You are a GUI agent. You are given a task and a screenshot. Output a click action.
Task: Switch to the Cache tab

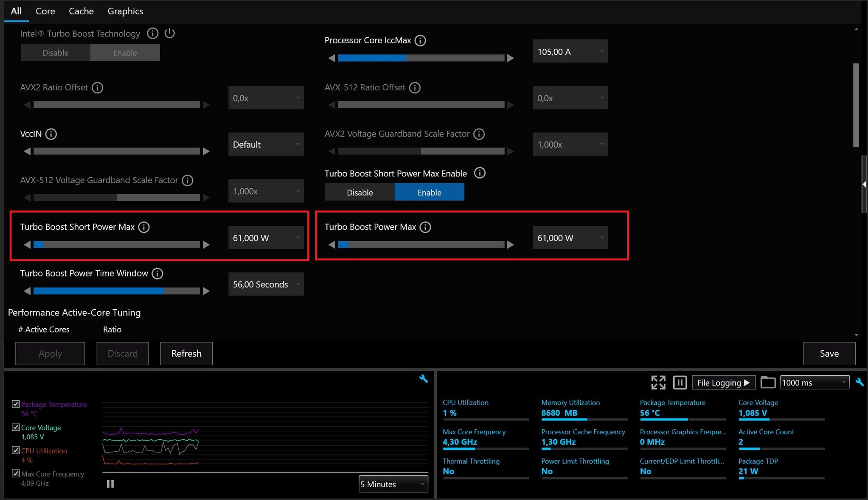(x=81, y=11)
